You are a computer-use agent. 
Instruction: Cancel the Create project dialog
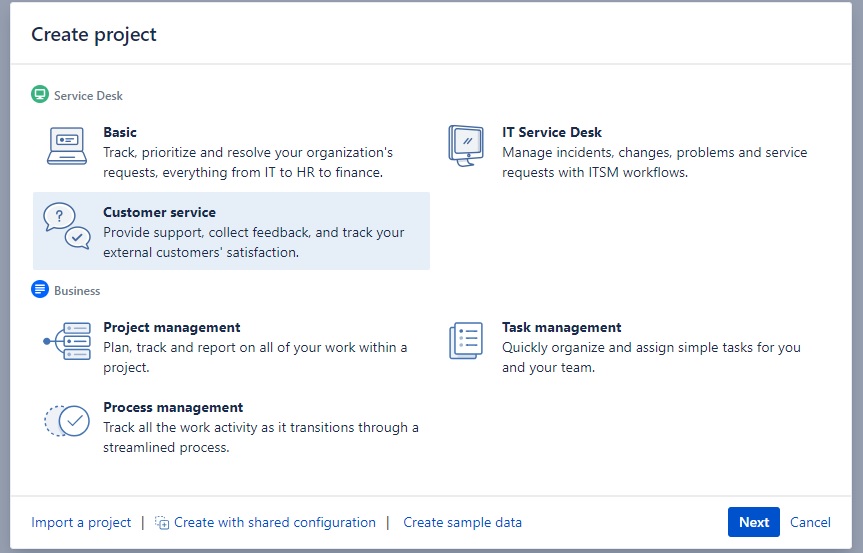point(810,522)
